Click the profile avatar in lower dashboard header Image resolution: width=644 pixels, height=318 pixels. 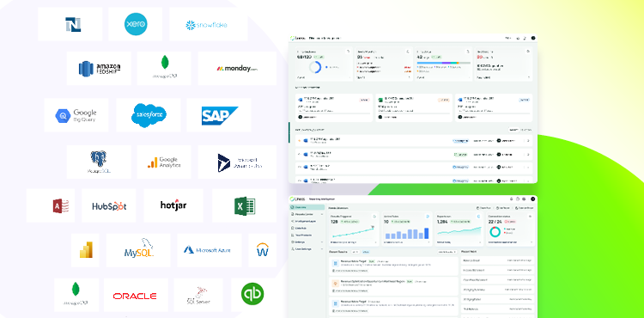(x=533, y=199)
